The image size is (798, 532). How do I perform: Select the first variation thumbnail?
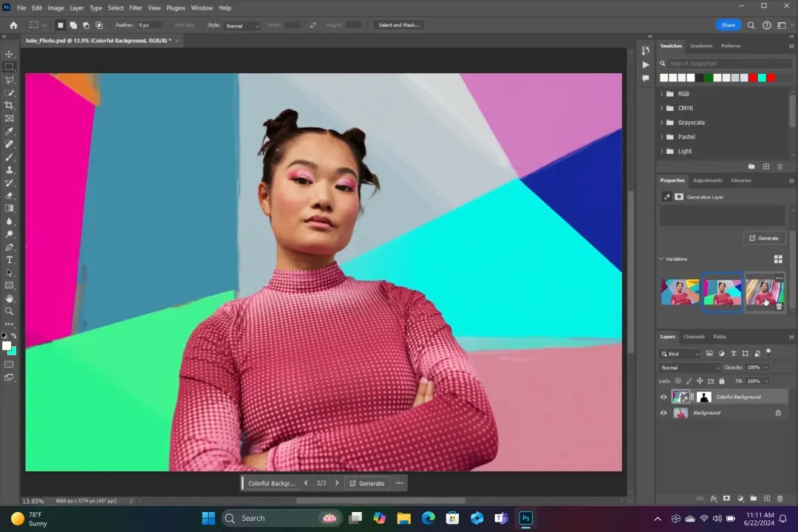pos(680,292)
